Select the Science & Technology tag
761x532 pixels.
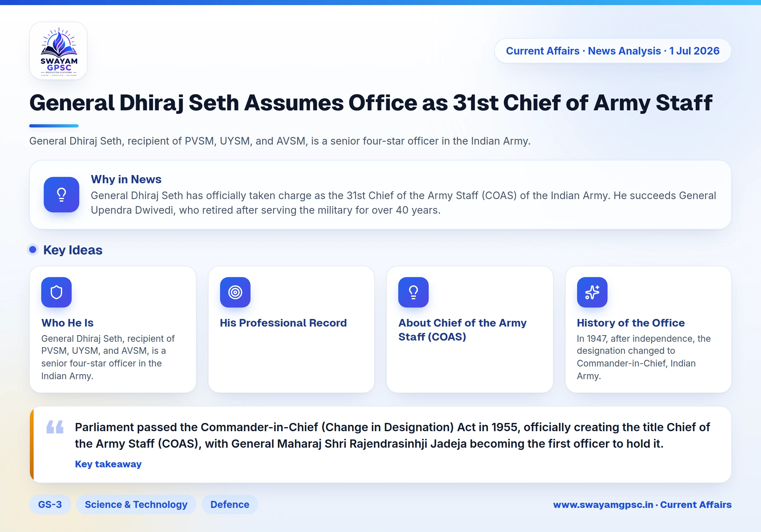tap(136, 504)
